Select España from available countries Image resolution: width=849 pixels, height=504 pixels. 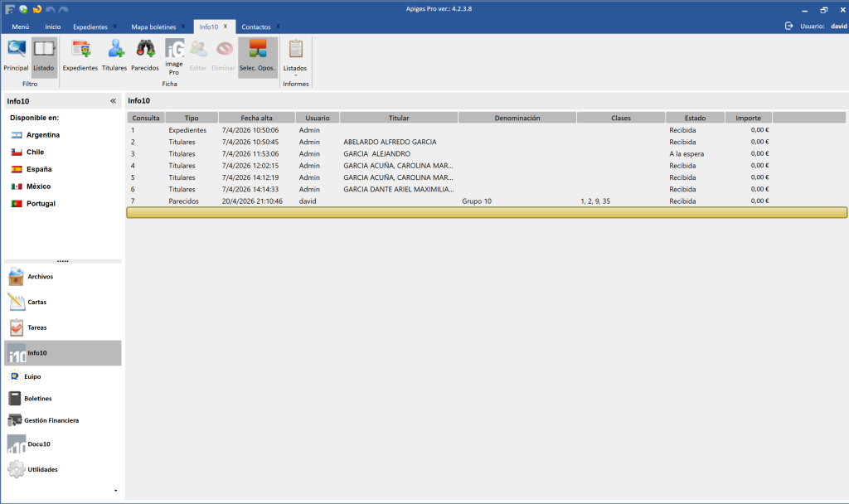pos(38,169)
